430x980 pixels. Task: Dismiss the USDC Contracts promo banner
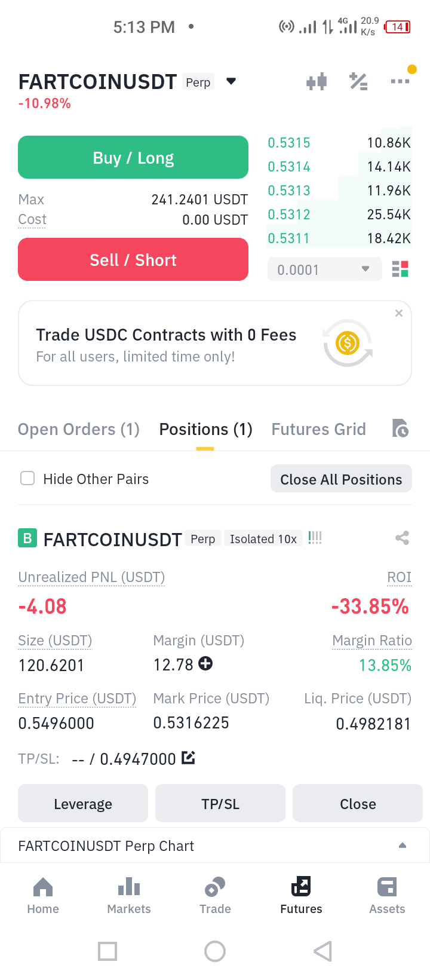click(399, 313)
